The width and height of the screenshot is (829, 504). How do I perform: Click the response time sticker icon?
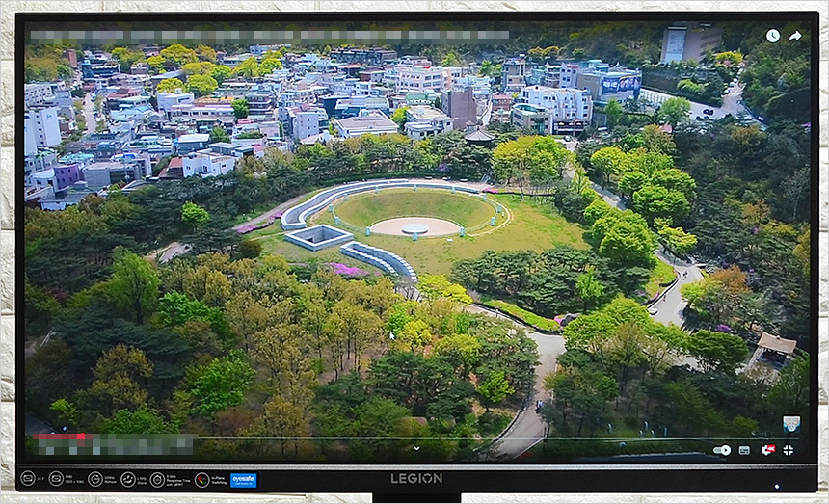click(157, 479)
